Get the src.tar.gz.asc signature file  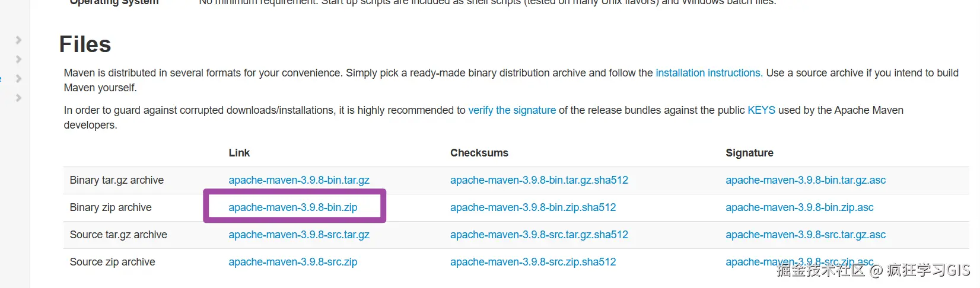pyautogui.click(x=805, y=235)
